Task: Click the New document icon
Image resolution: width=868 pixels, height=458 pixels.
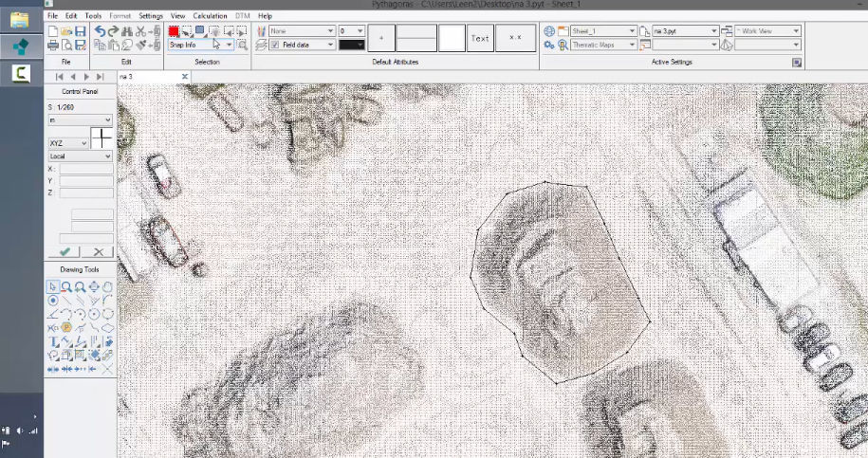Action: (53, 31)
